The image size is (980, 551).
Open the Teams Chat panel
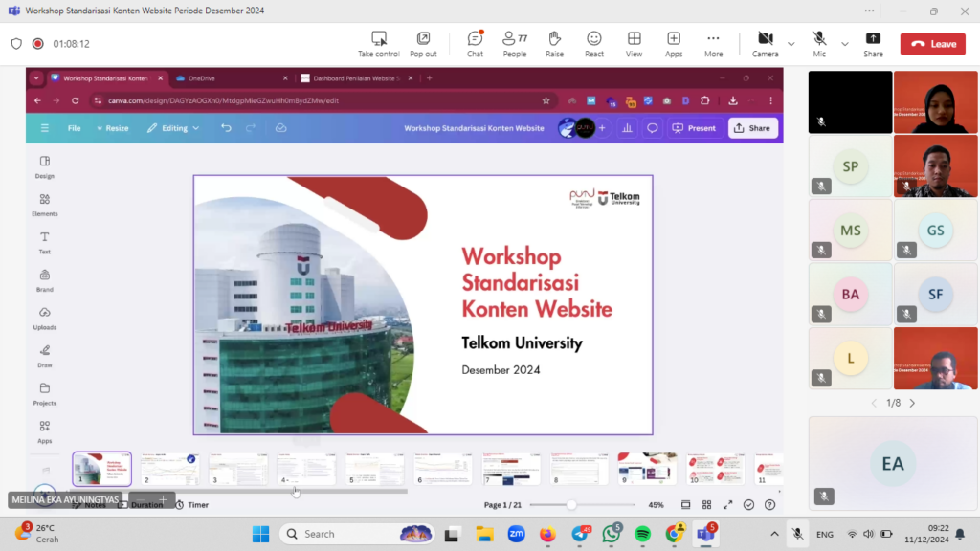pos(475,43)
